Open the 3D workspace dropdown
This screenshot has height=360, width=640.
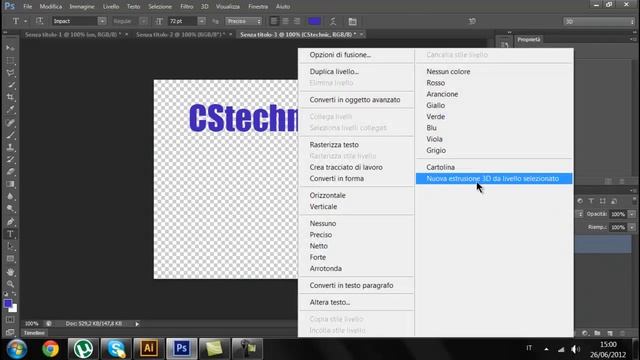(x=599, y=21)
